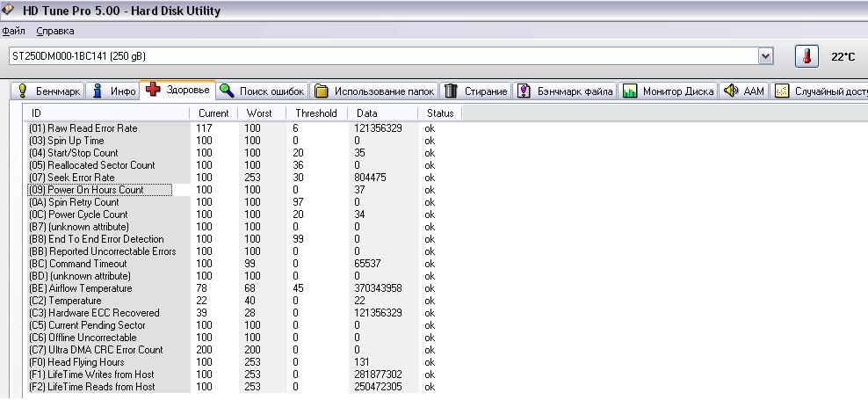Switch to the AAM tab
The image size is (868, 400).
[x=743, y=91]
